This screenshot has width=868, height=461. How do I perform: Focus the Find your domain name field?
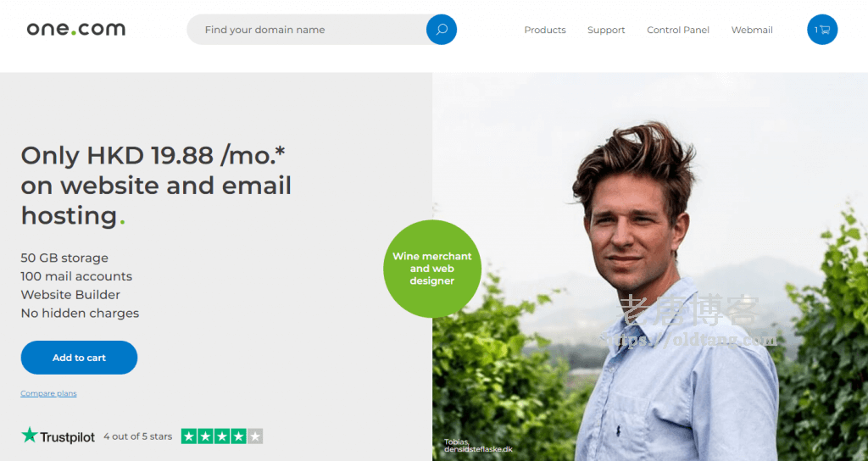(x=306, y=30)
